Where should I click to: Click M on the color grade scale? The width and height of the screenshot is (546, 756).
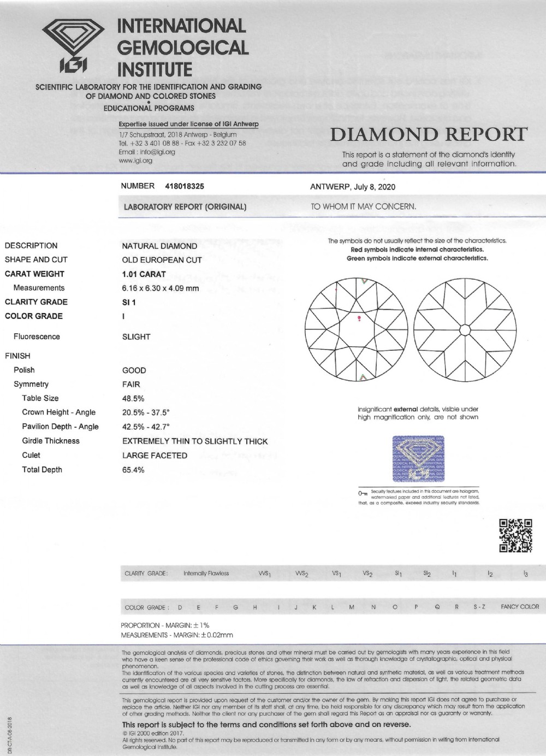click(352, 607)
